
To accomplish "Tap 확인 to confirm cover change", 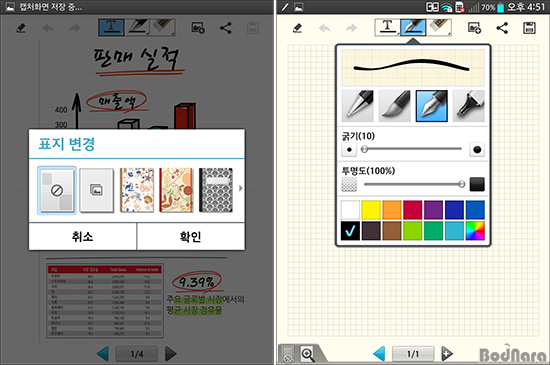I will click(191, 237).
